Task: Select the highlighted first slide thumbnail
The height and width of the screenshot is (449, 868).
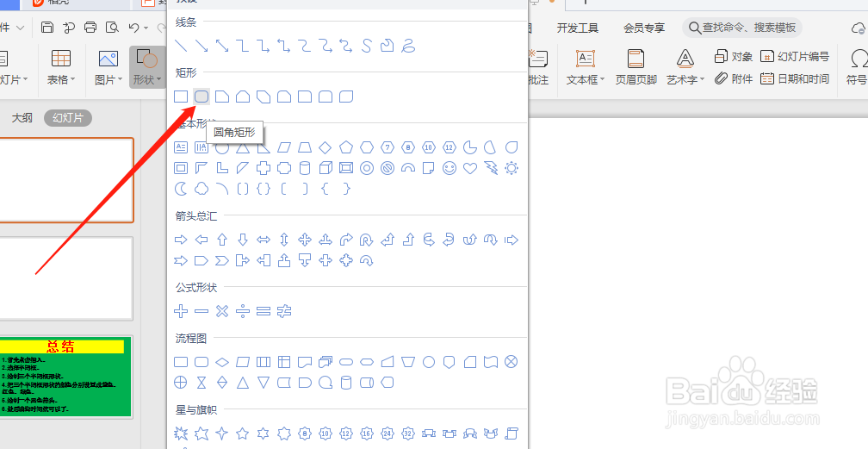Action: pyautogui.click(x=66, y=180)
